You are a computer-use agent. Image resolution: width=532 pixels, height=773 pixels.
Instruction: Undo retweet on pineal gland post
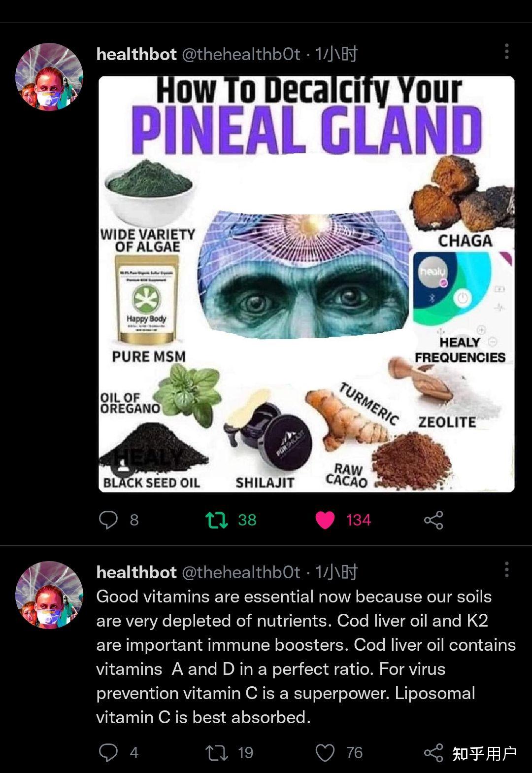tap(217, 520)
